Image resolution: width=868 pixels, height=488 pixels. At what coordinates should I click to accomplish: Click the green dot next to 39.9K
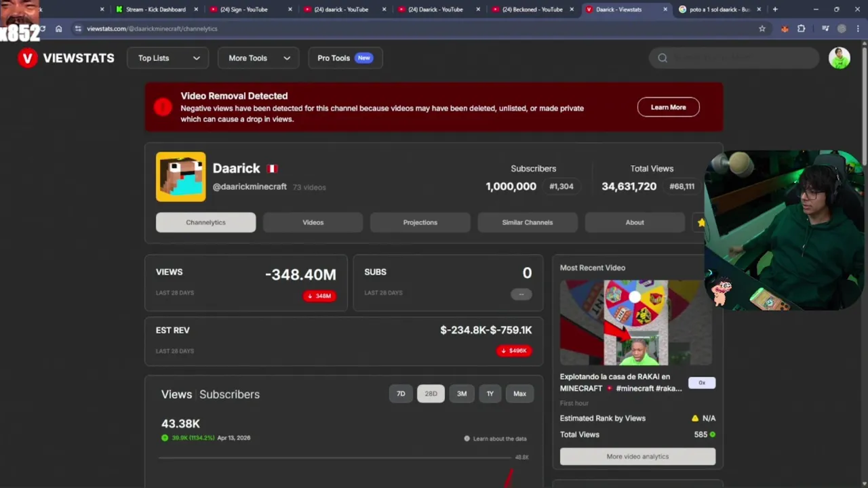click(x=165, y=438)
